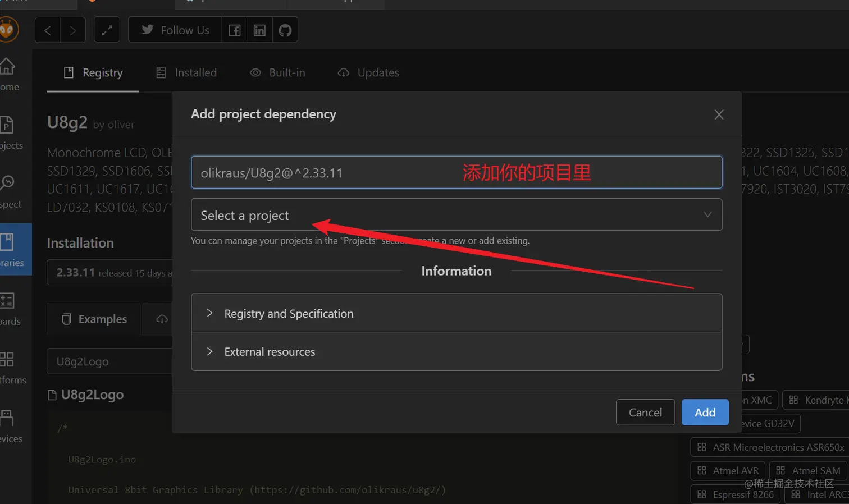Click the Intel ARC platform tag
This screenshot has width=849, height=504.
816,494
